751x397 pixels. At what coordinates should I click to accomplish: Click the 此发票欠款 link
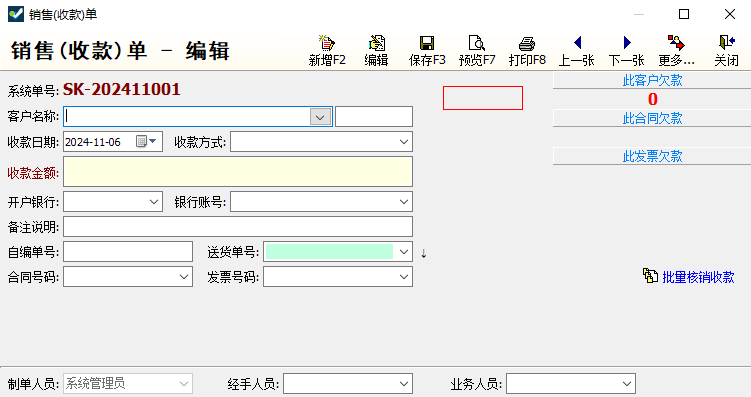[x=652, y=156]
